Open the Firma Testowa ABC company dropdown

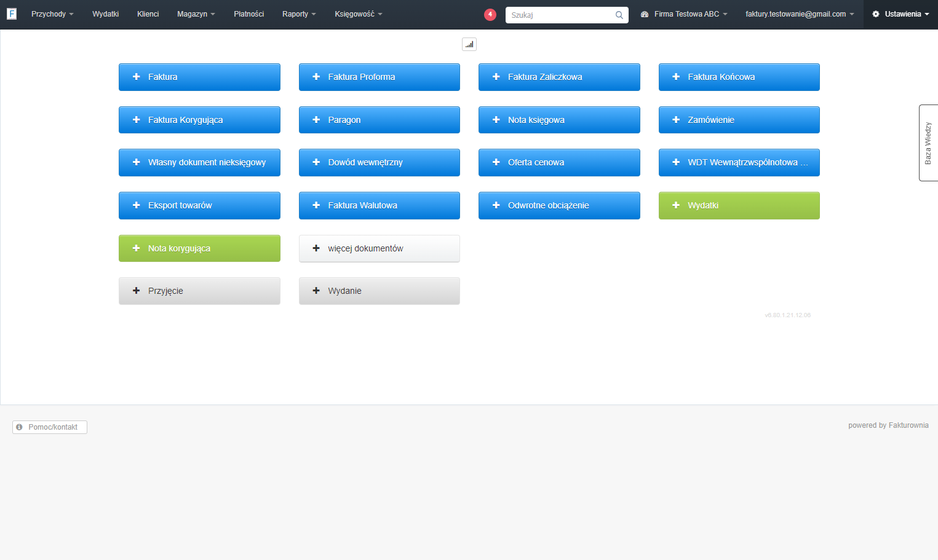(x=684, y=14)
